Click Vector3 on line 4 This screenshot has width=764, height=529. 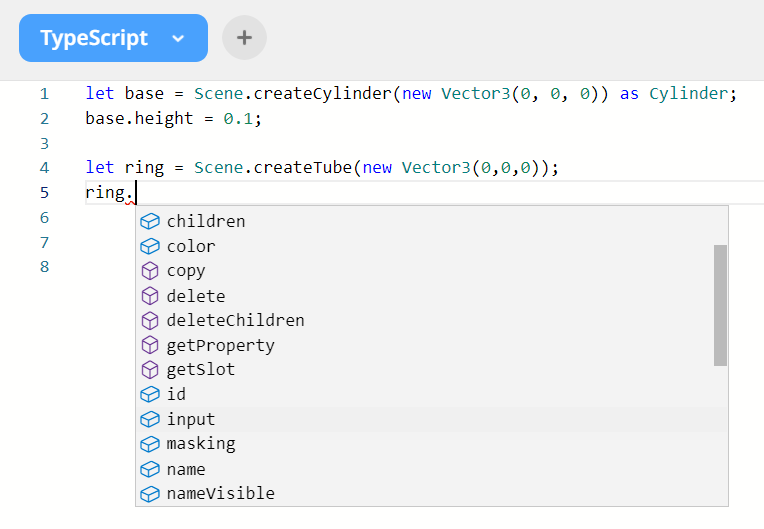(x=436, y=168)
